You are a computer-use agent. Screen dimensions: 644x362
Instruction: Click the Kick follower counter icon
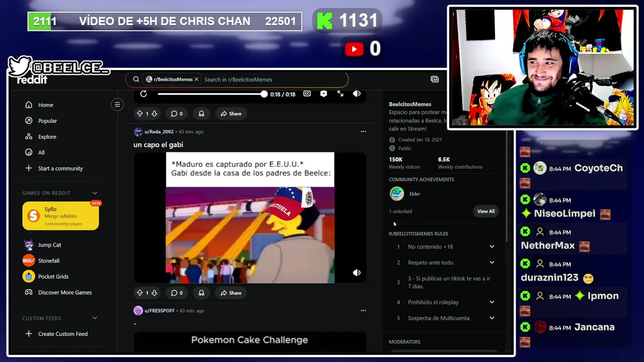pyautogui.click(x=325, y=21)
